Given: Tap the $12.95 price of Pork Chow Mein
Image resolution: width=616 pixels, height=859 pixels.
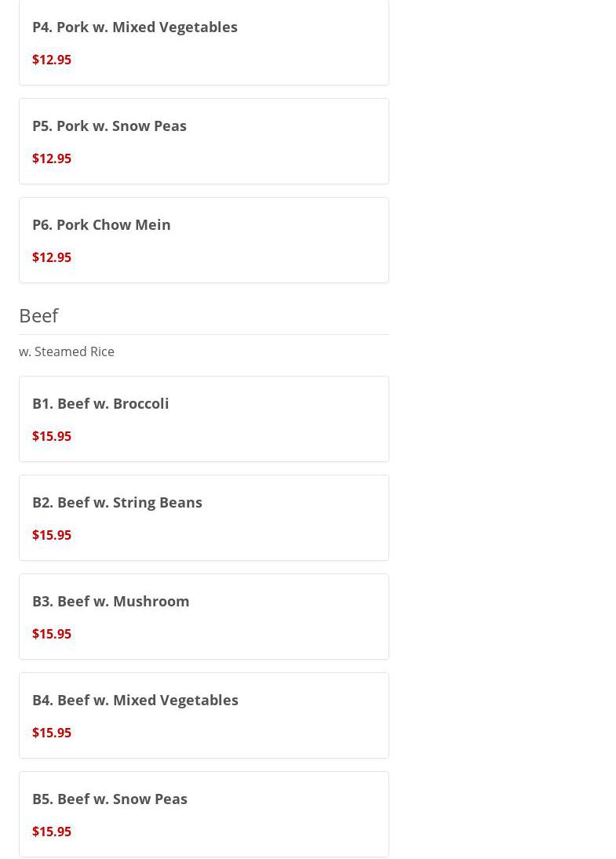Looking at the screenshot, I should 52,257.
